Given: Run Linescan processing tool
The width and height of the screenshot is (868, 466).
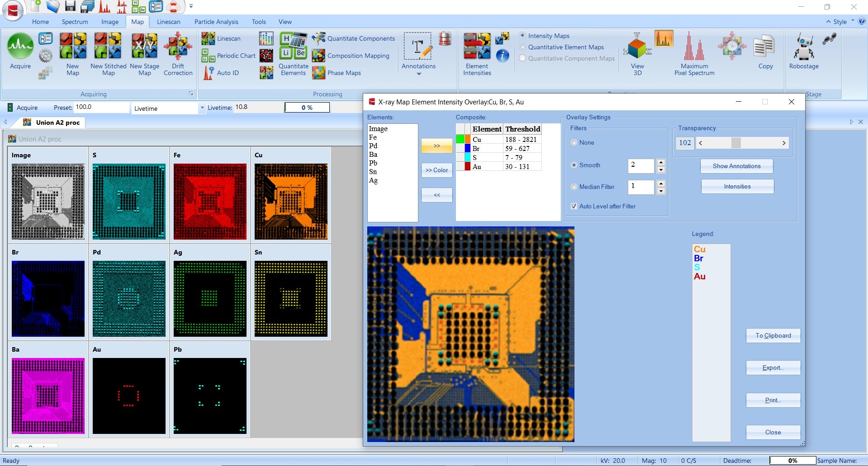Looking at the screenshot, I should click(x=221, y=39).
